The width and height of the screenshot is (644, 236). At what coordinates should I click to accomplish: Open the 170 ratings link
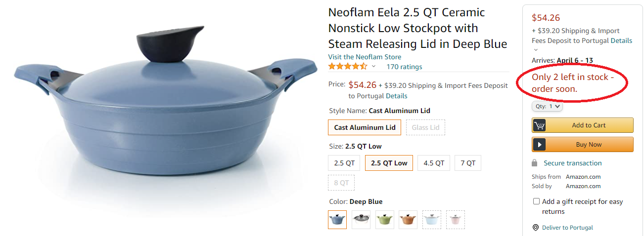tap(404, 67)
